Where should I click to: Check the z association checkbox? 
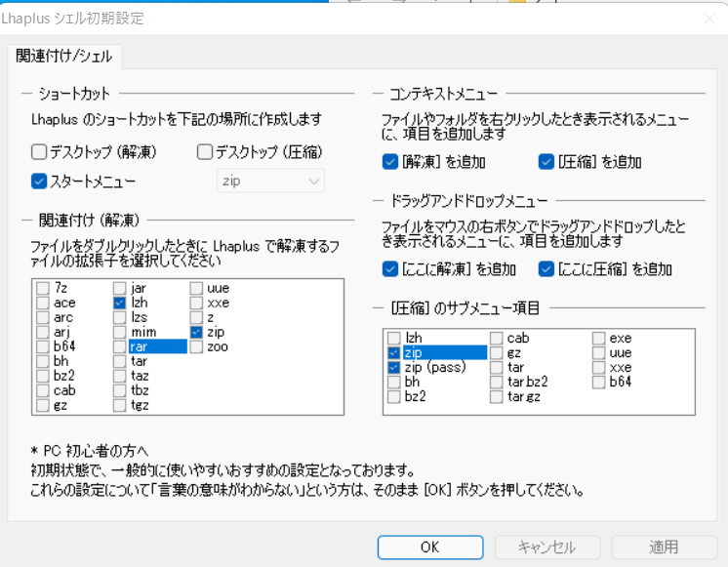196,317
